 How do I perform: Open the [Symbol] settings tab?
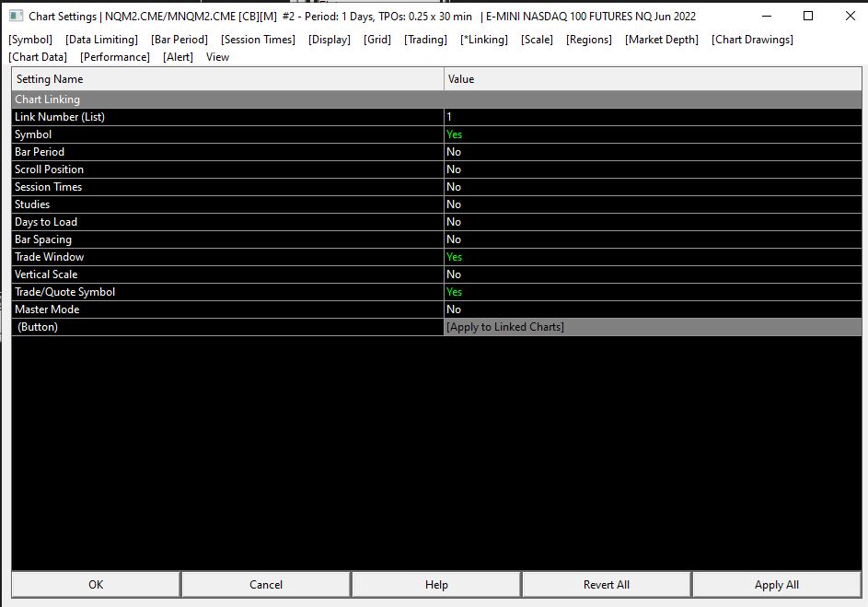coord(30,40)
